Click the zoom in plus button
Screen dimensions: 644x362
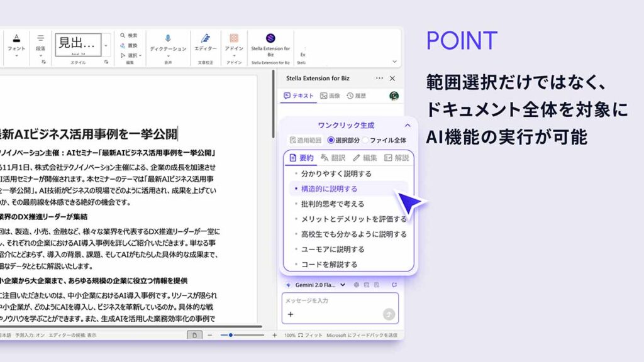tap(274, 336)
